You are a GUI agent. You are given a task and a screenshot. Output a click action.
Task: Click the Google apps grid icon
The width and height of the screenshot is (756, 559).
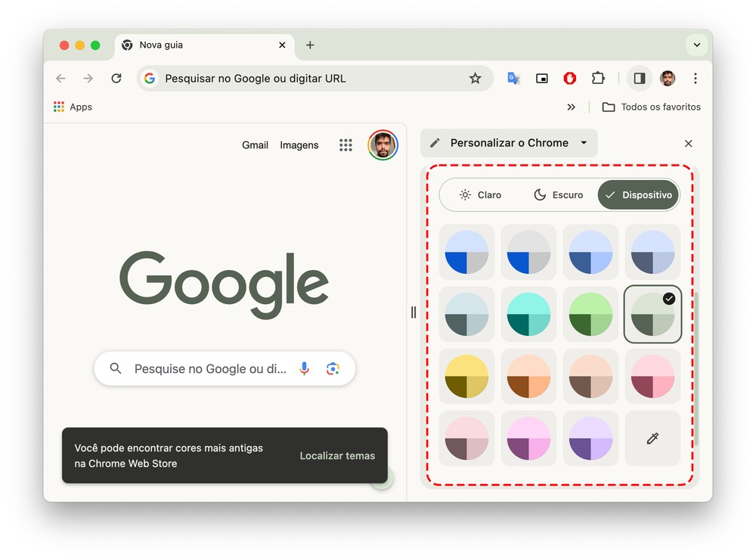(x=345, y=145)
